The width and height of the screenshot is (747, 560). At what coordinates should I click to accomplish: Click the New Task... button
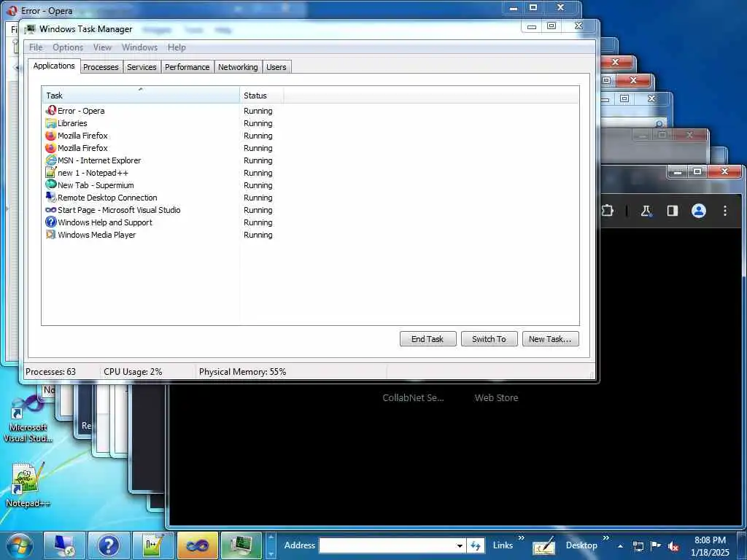point(550,339)
